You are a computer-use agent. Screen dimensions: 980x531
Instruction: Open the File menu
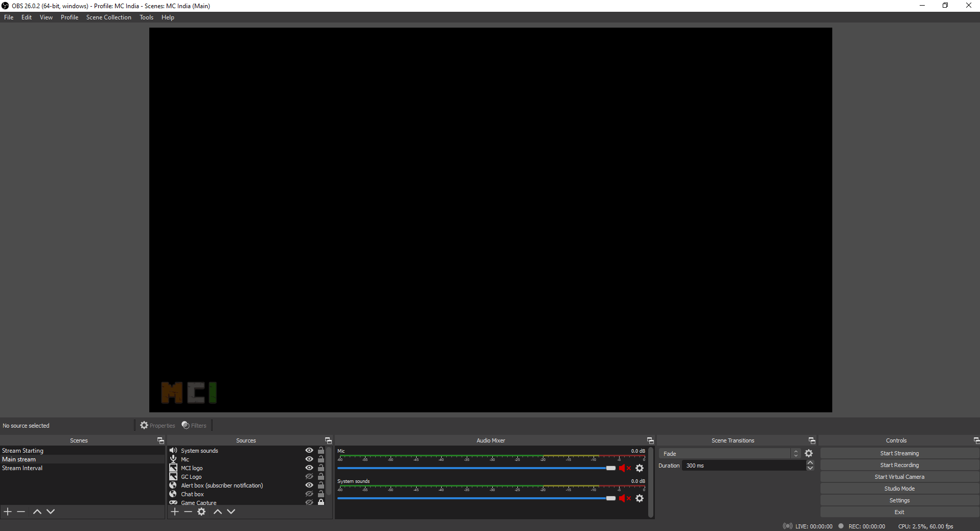9,17
